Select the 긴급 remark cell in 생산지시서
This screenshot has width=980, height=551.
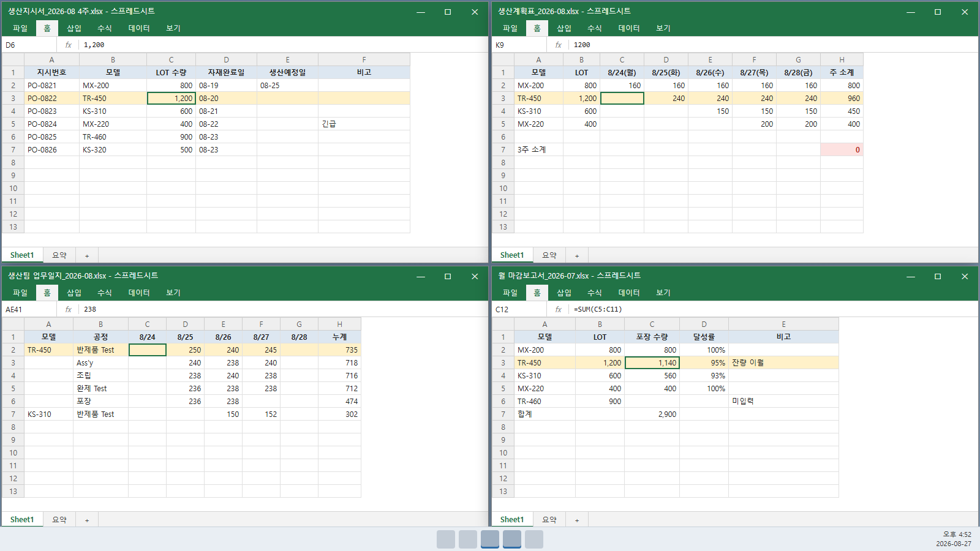click(364, 124)
